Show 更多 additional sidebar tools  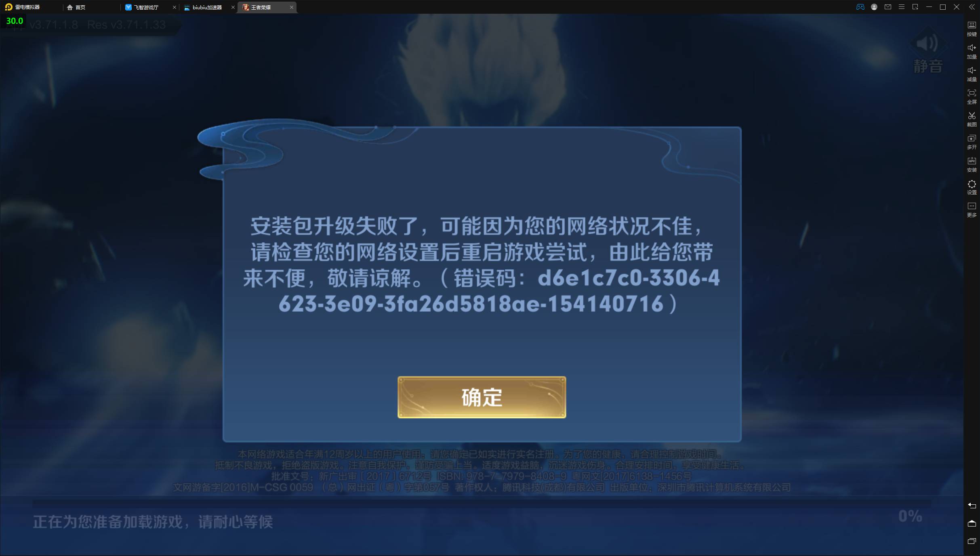point(972,210)
